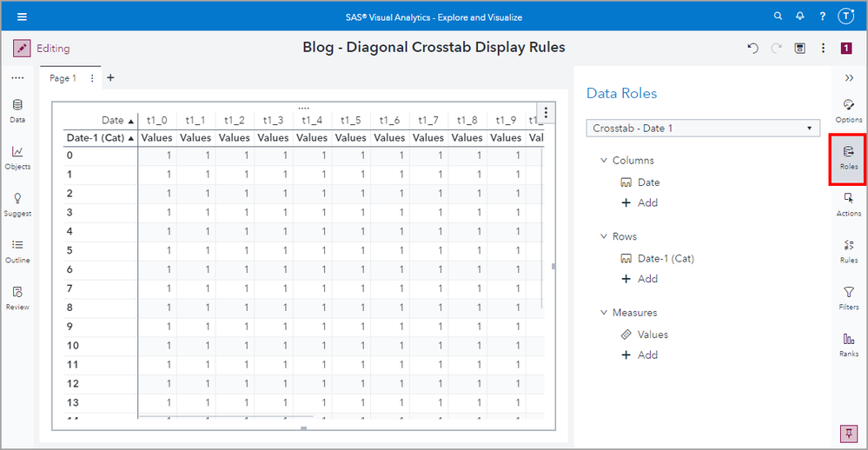868x450 pixels.
Task: Open Page 1 tab options menu
Action: [92, 78]
